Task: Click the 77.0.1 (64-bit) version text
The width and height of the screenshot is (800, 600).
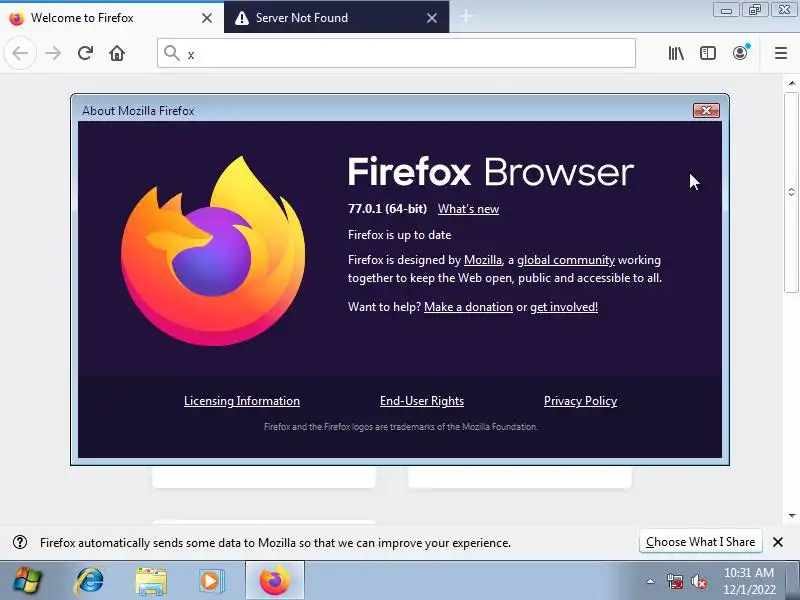Action: (x=387, y=209)
